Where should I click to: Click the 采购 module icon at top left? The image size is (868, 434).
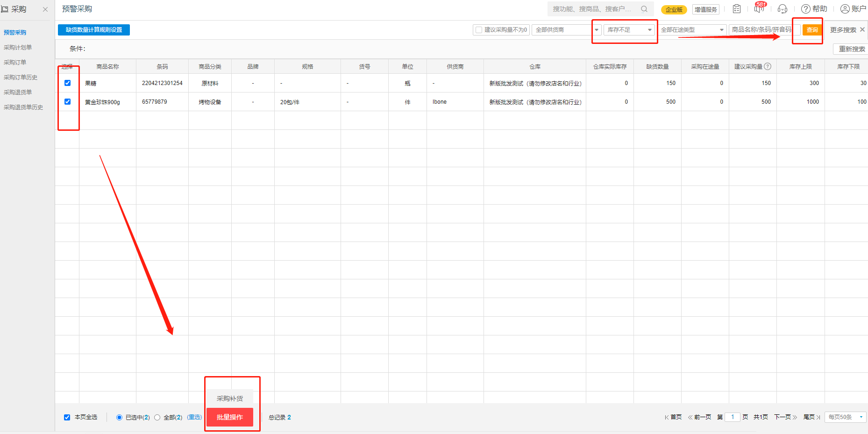coord(6,8)
